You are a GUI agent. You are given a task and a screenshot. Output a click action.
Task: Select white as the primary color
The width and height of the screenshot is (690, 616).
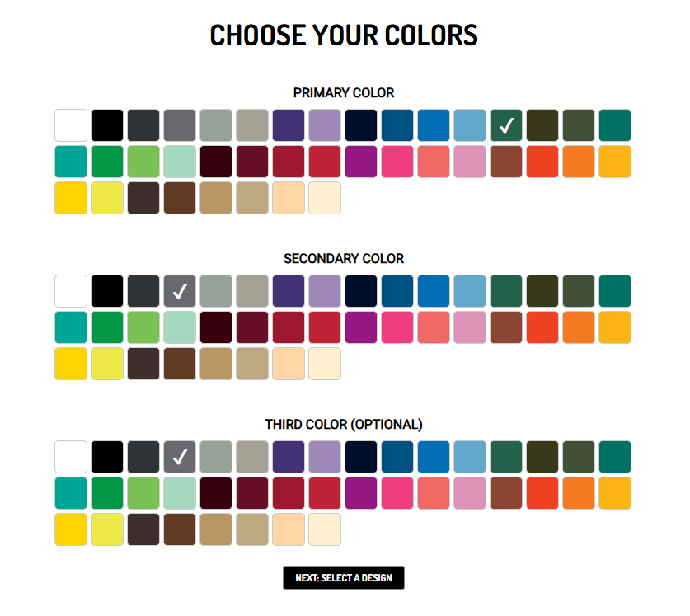point(71,125)
